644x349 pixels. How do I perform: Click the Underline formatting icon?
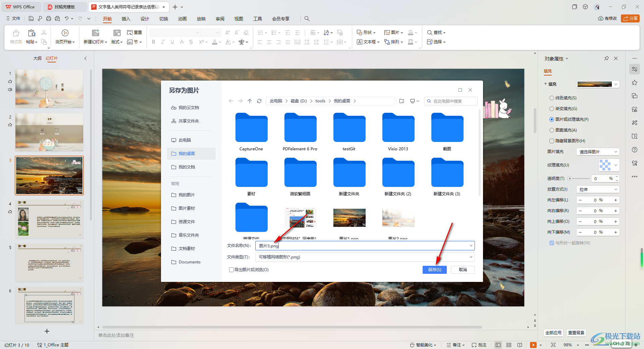172,42
